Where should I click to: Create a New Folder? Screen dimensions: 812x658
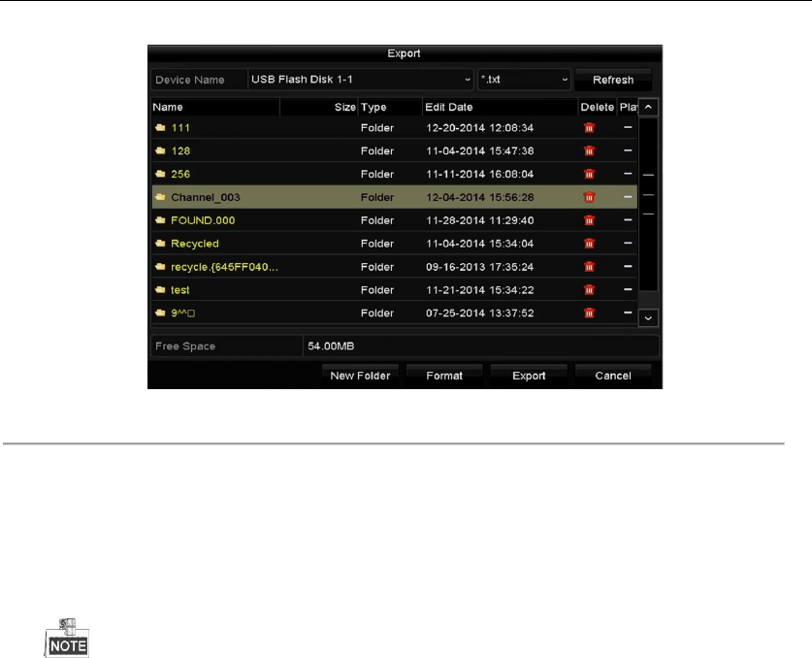pos(361,376)
